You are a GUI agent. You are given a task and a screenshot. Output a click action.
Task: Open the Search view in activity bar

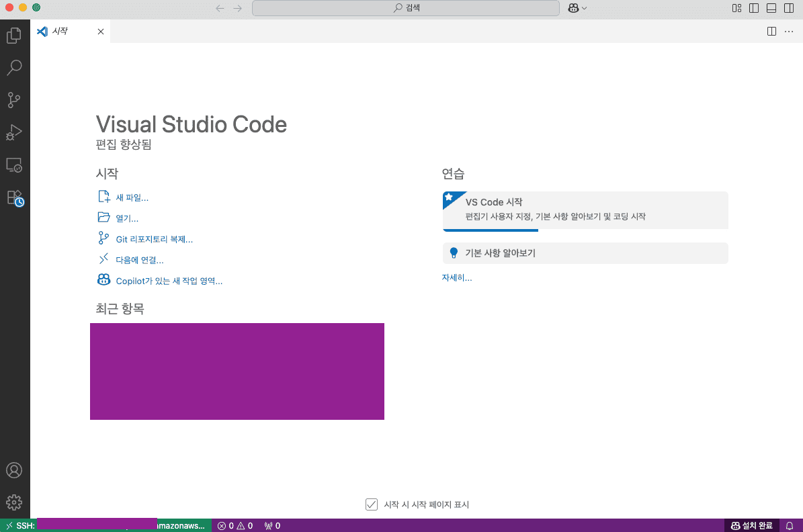[14, 68]
